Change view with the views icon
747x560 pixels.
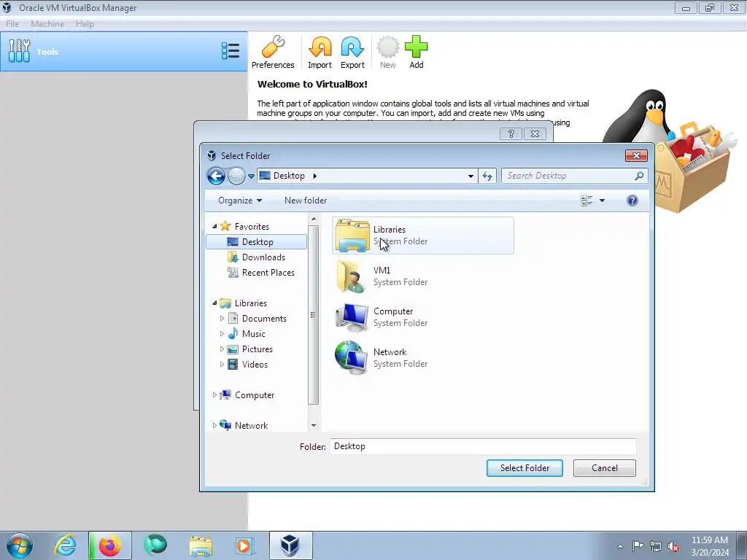(x=587, y=201)
